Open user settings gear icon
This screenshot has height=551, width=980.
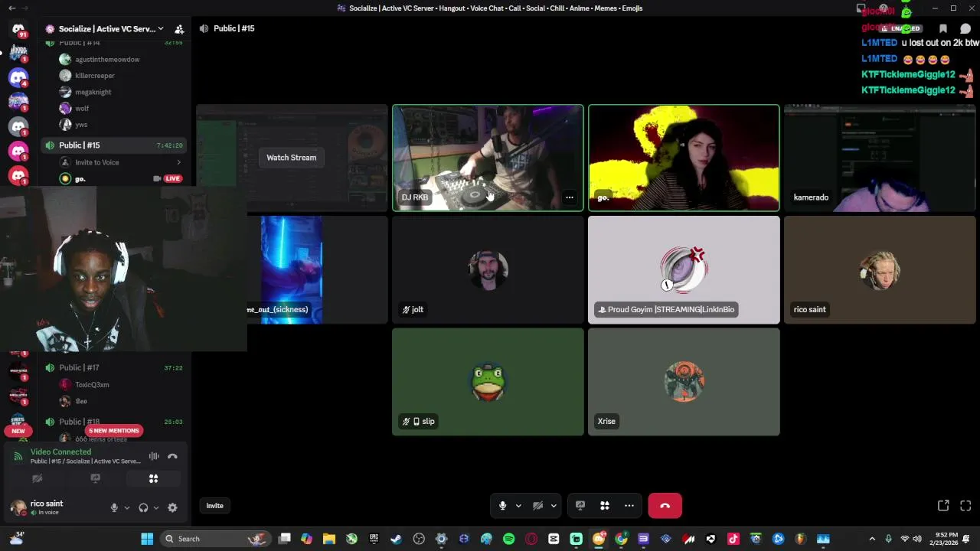point(172,507)
